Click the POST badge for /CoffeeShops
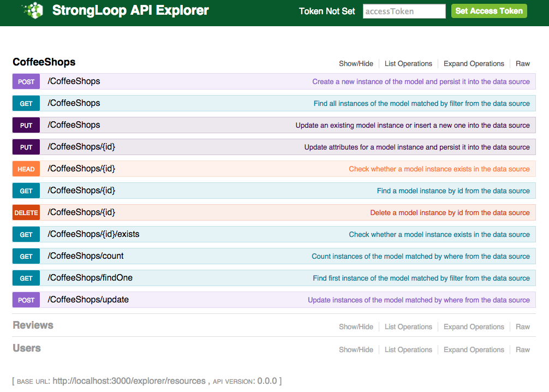This screenshot has width=549, height=392. 26,82
